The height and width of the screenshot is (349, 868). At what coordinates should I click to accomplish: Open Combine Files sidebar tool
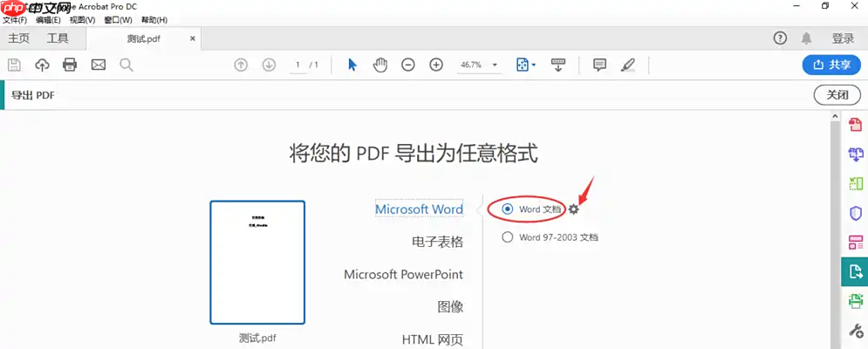(856, 154)
